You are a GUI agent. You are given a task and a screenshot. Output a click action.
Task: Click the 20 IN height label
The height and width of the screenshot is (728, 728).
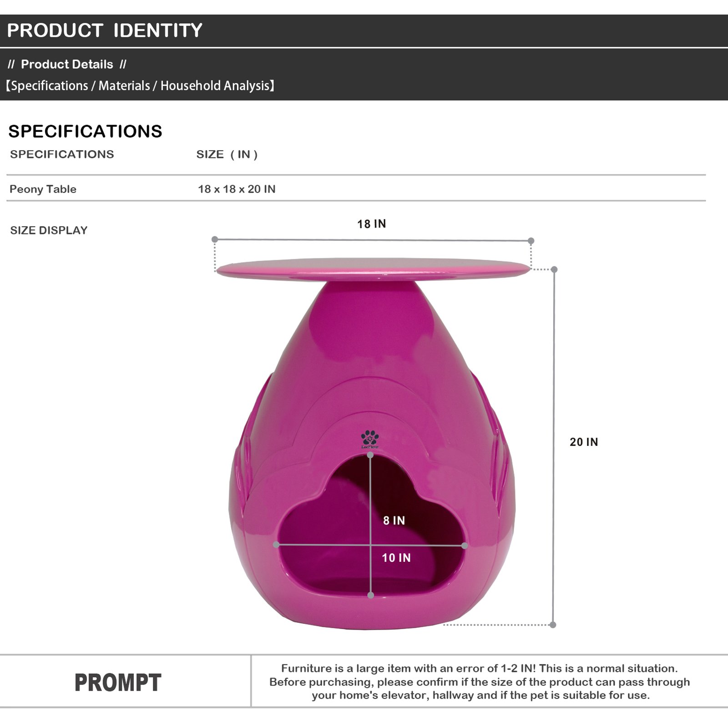tap(584, 442)
